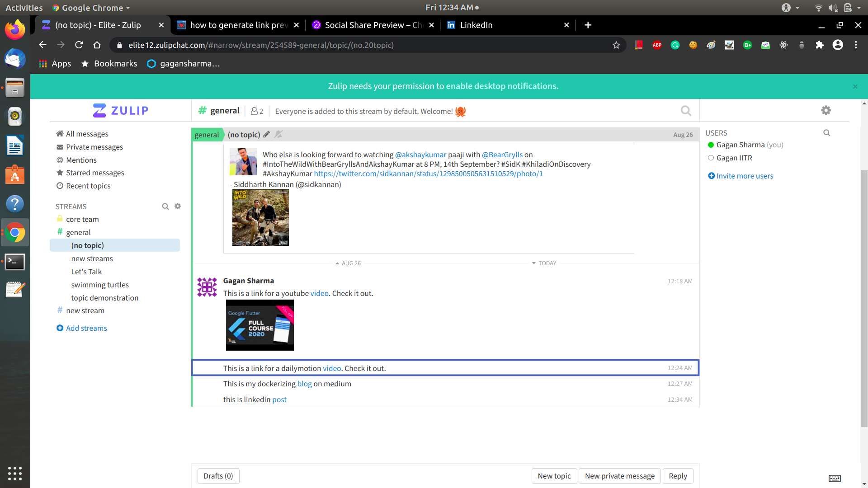The height and width of the screenshot is (488, 868).
Task: Switch to how to generate link preview tab
Action: (238, 25)
